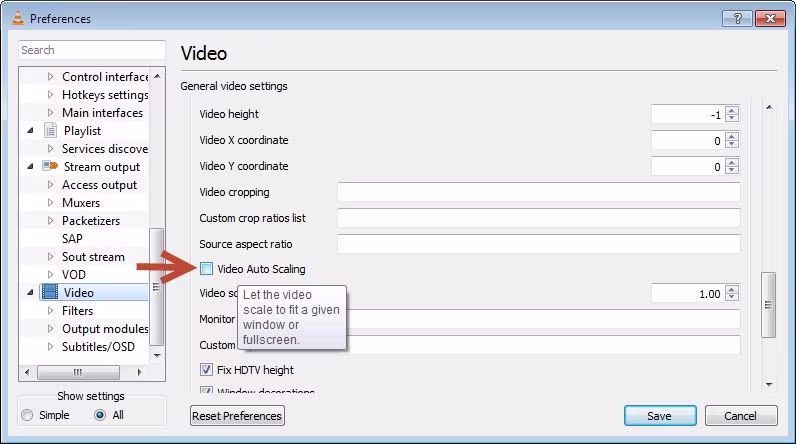Click the tree scroll left arrow
This screenshot has width=796, height=444.
(x=27, y=372)
